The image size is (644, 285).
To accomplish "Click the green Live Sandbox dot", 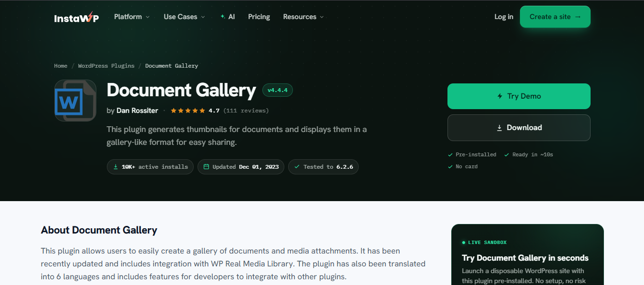I will coord(464,243).
